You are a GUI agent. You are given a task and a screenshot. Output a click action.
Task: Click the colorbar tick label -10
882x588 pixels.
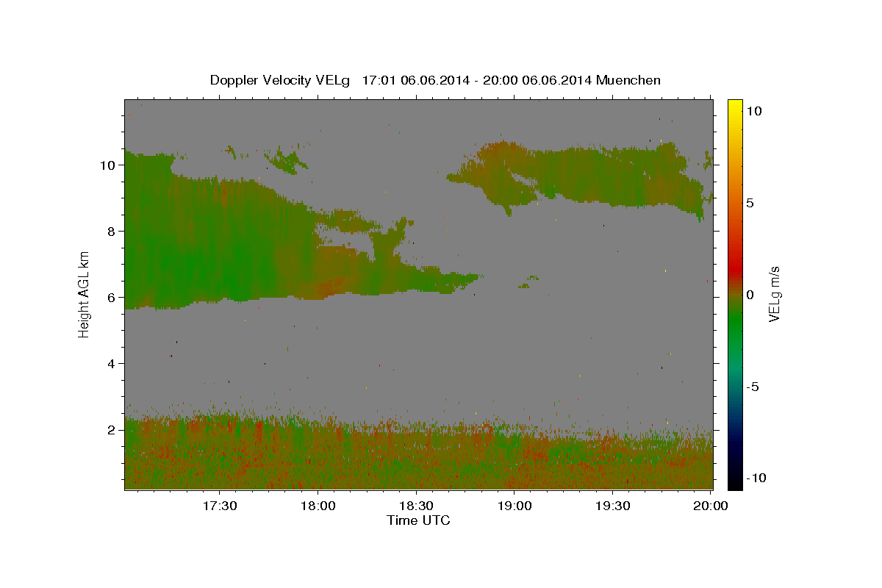756,478
